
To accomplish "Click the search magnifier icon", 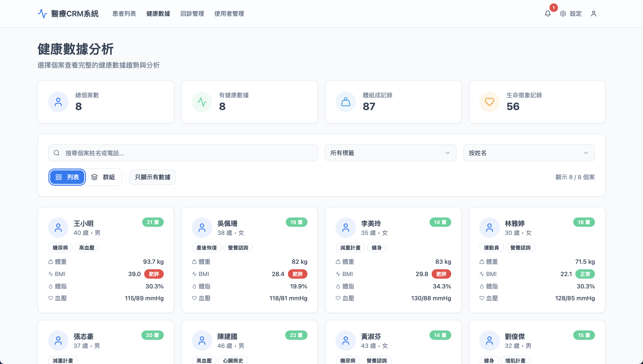I will click(57, 153).
